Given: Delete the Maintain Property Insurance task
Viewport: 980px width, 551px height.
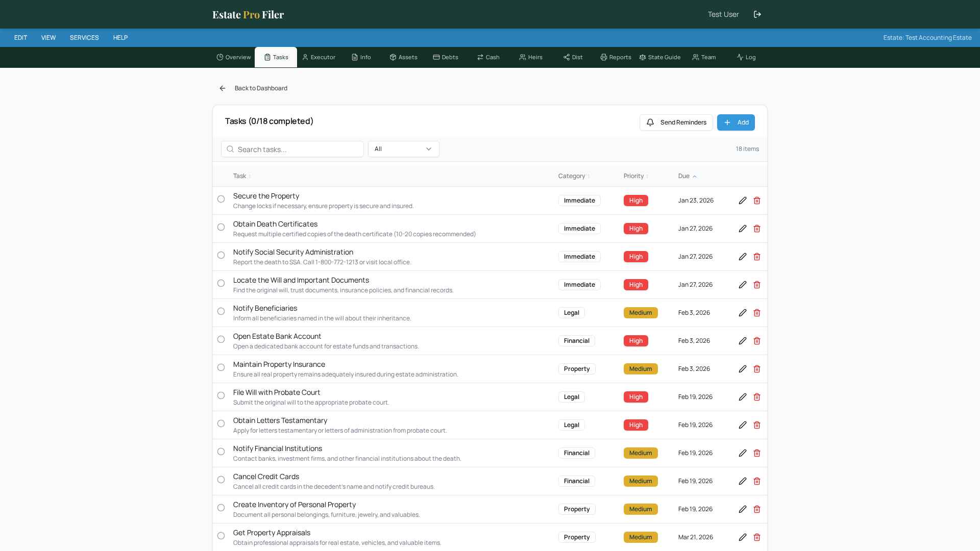Looking at the screenshot, I should click(x=757, y=369).
